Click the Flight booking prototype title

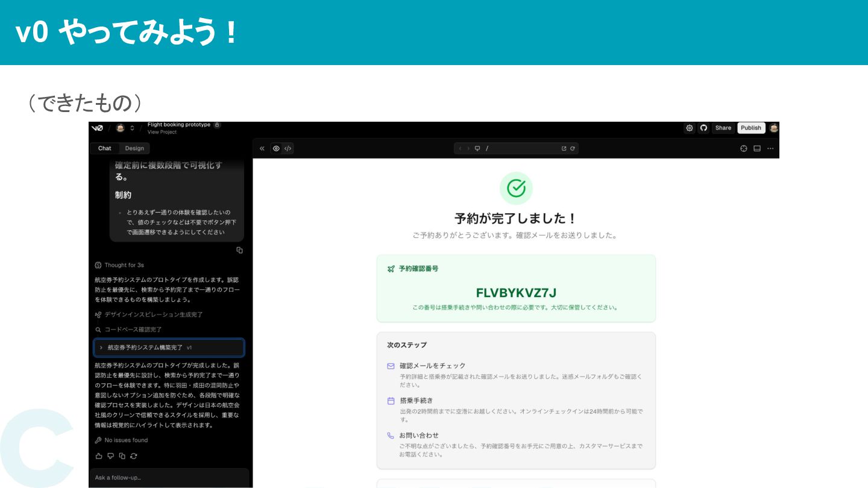coord(179,125)
